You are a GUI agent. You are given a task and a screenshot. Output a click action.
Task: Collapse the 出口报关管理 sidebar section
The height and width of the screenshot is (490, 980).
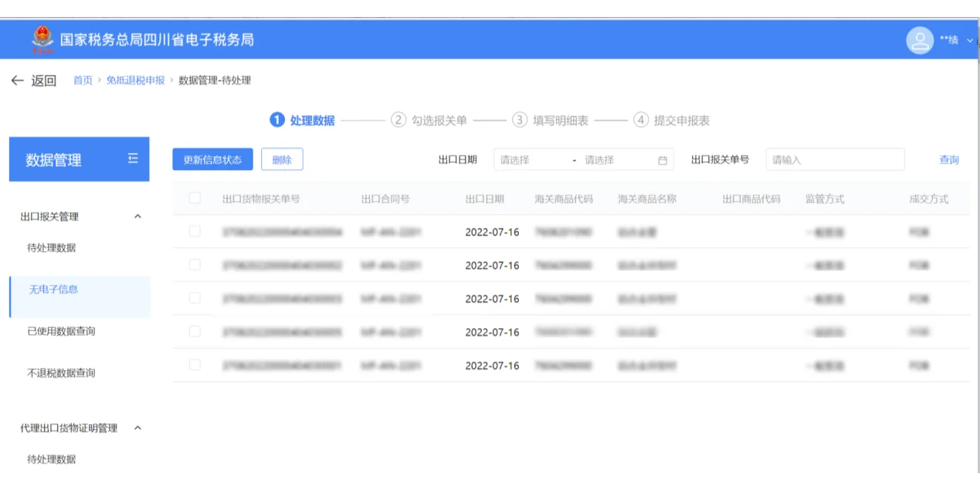click(136, 217)
